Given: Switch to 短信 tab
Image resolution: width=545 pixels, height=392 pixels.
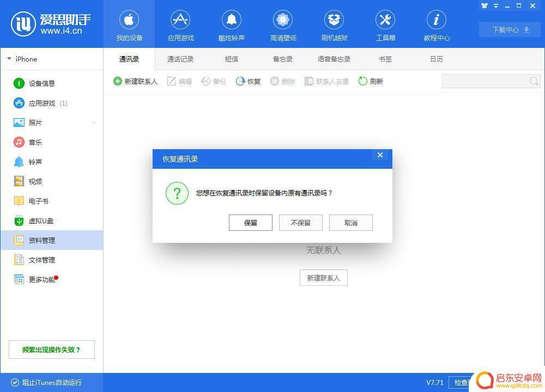Looking at the screenshot, I should [232, 59].
